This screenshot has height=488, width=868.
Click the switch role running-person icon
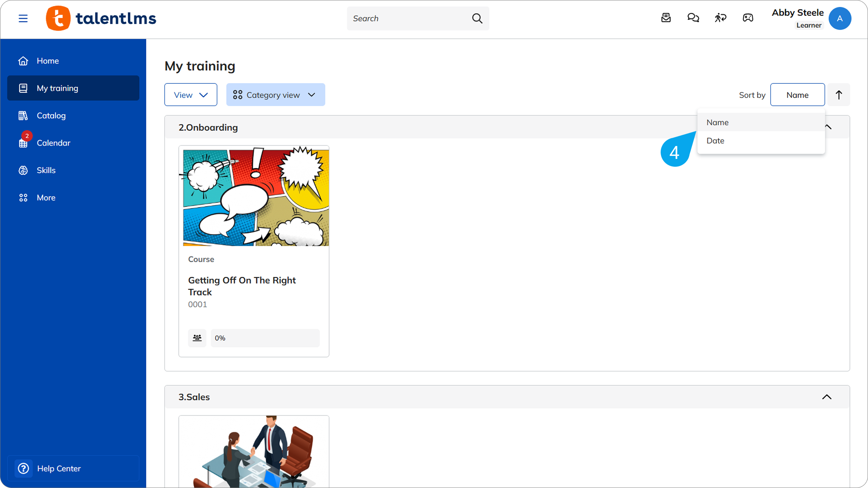click(x=720, y=18)
